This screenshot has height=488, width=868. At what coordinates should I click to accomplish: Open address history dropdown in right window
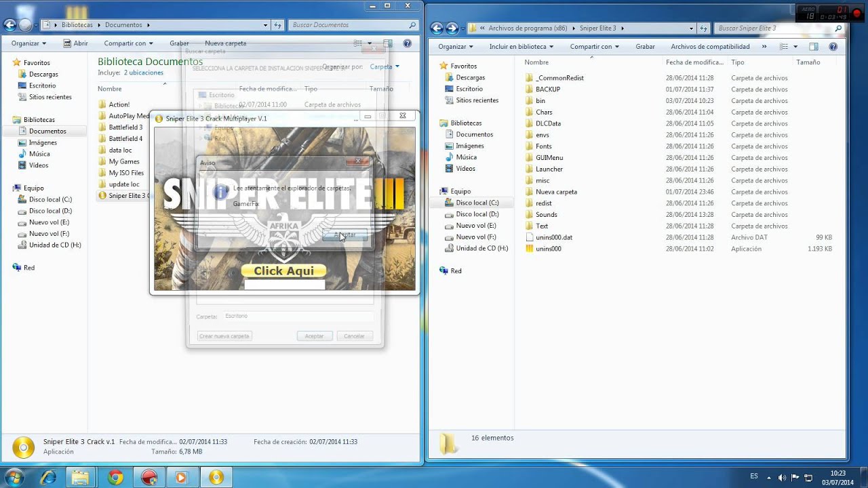click(x=691, y=28)
